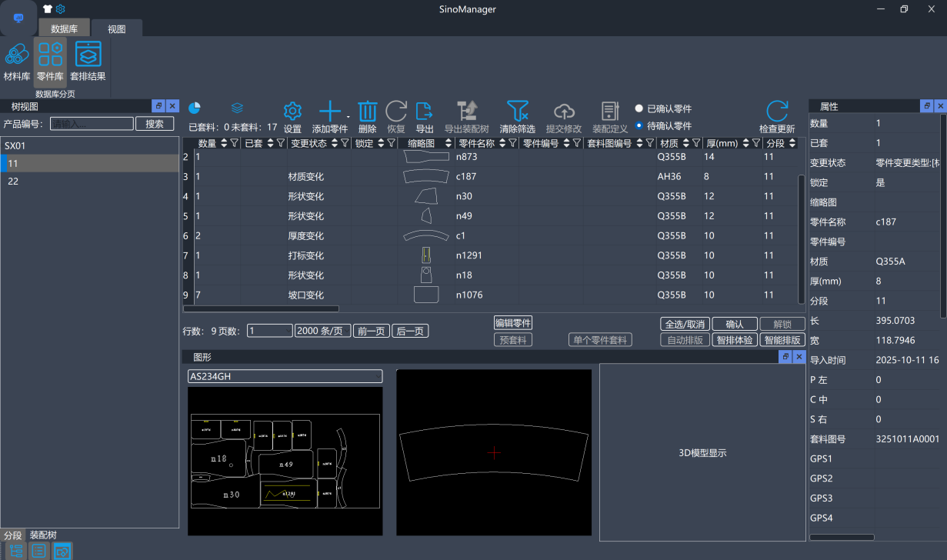
Task: Select tree item 22 in tree view
Action: [14, 182]
